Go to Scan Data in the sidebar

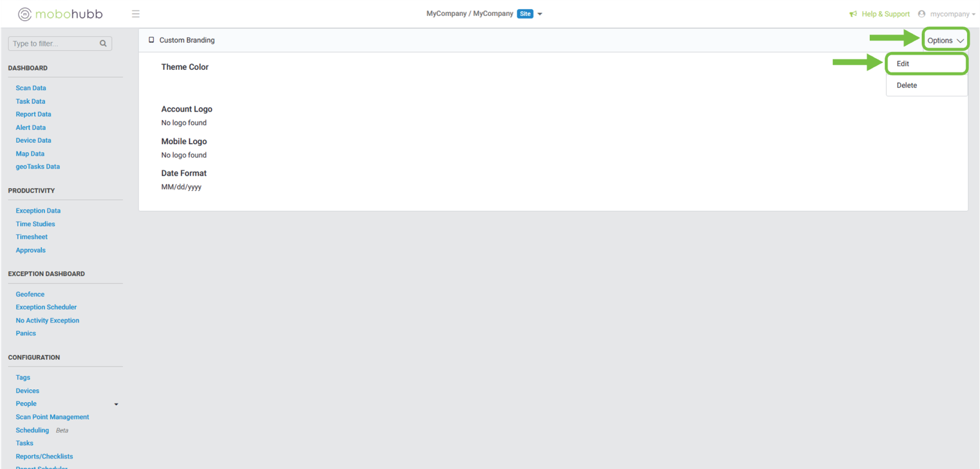31,88
